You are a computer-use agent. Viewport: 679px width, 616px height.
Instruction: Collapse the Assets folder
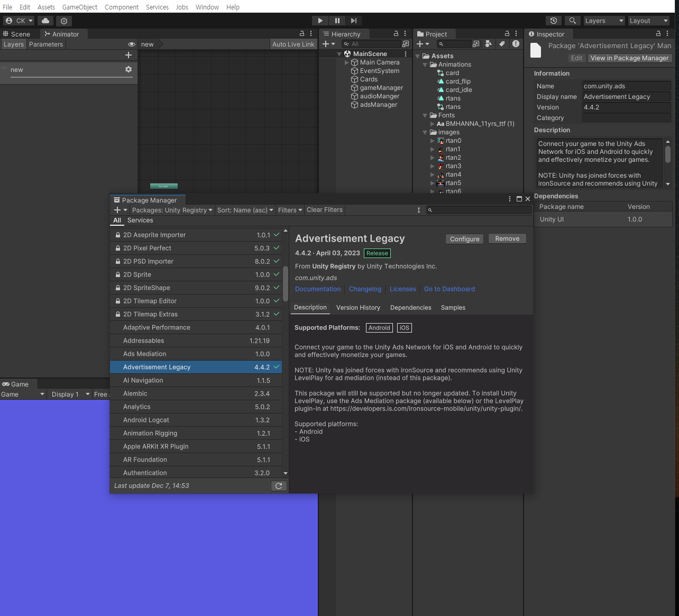point(418,56)
